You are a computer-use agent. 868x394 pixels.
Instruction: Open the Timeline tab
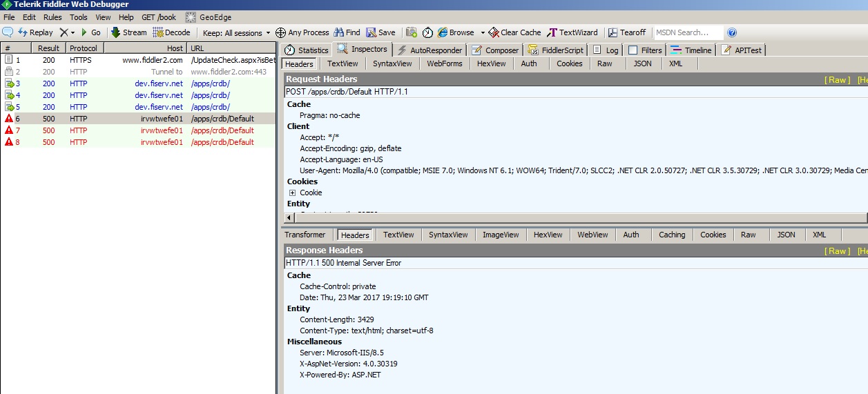[x=691, y=50]
